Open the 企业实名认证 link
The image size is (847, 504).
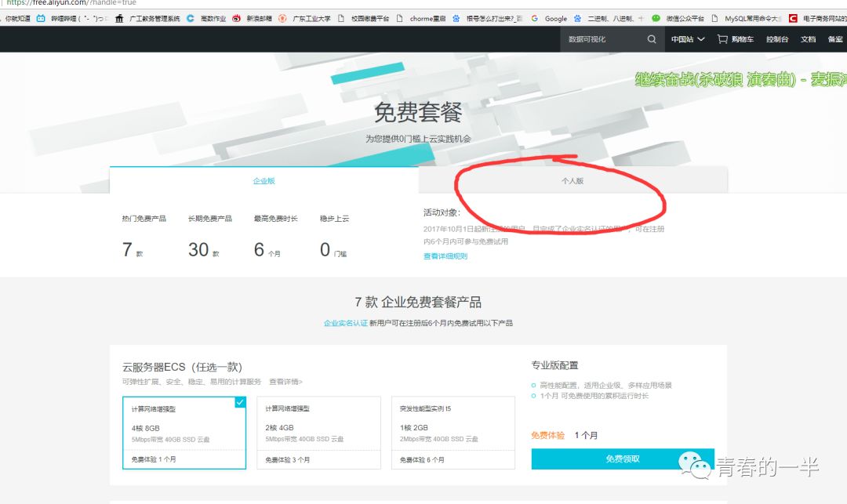[x=346, y=323]
